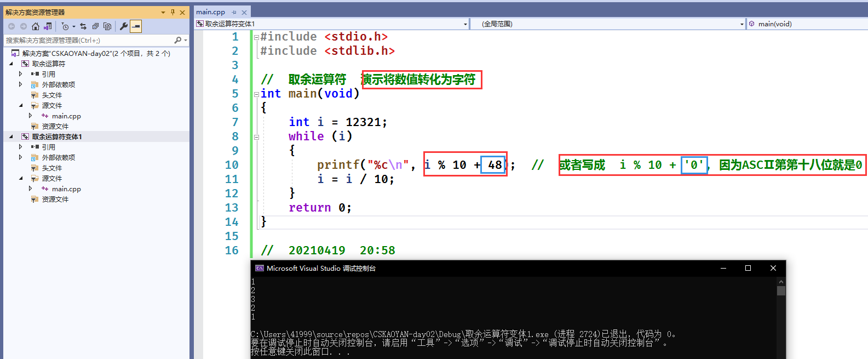
Task: Click the Solution Explorer search box
Action: pos(88,40)
